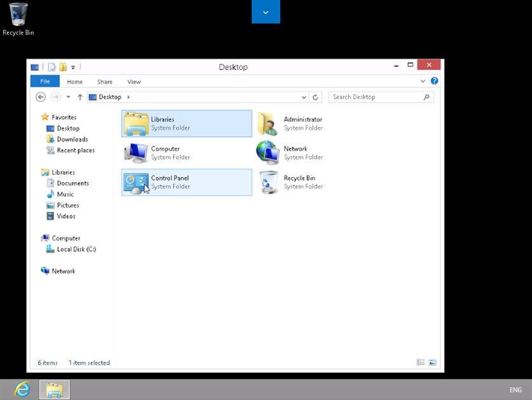Close the Desktop explorer window
Screen dimensions: 532x400
(429, 64)
